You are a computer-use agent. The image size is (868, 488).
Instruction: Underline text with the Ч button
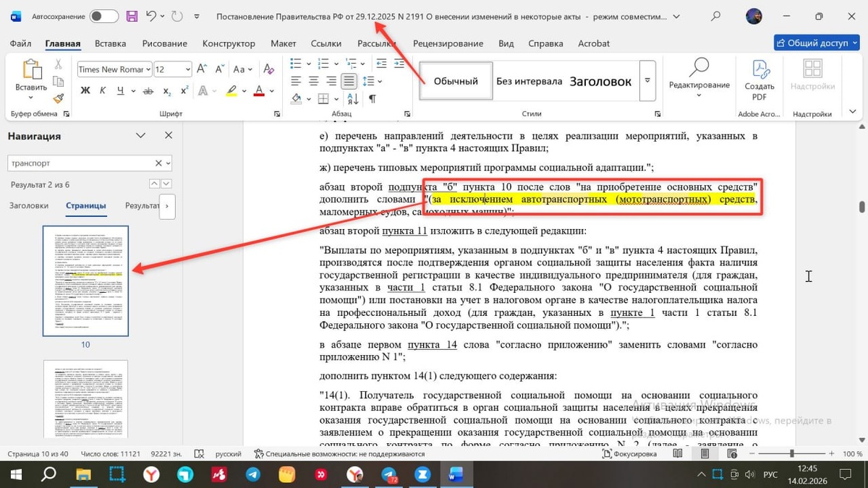[x=121, y=91]
